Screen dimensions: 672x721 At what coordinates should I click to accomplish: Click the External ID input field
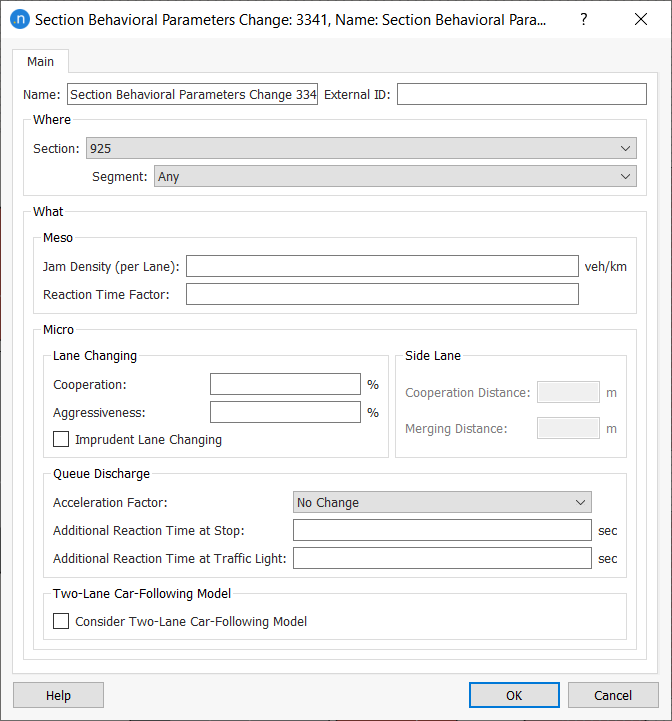click(x=522, y=94)
